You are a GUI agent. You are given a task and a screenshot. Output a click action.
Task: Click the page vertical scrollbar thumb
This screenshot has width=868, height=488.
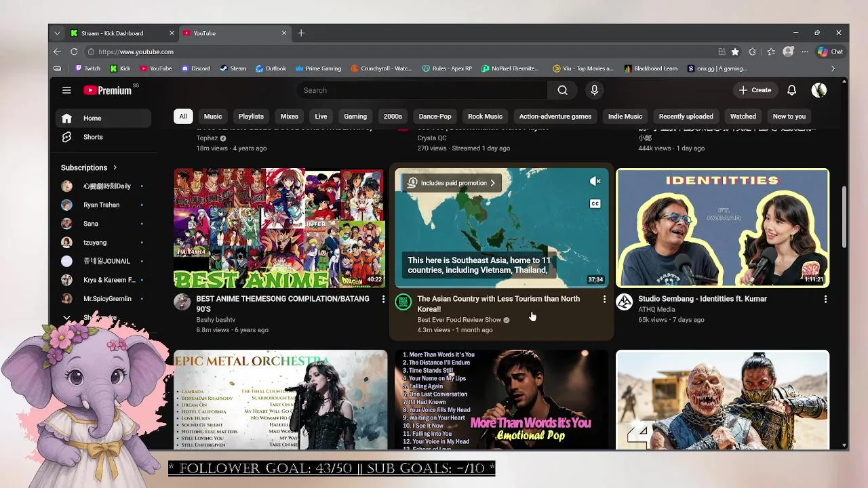pyautogui.click(x=844, y=217)
